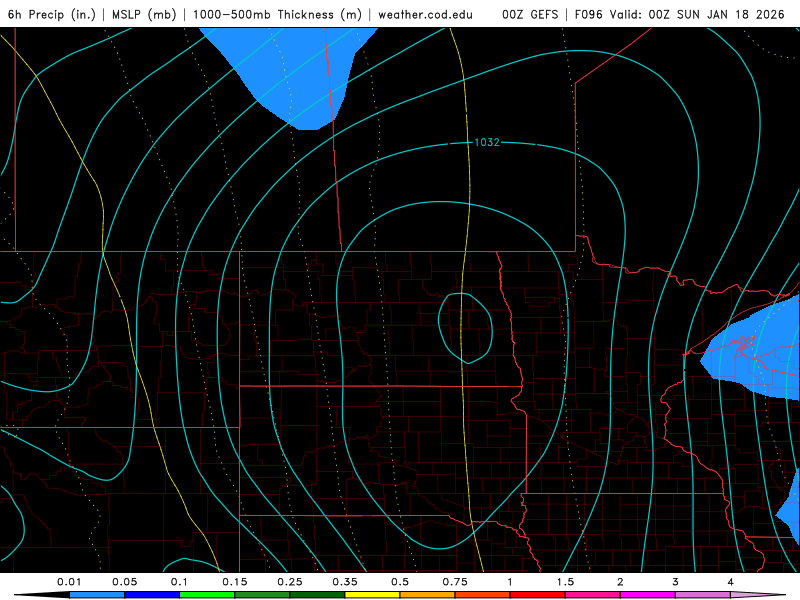
Task: Select the medium green 0.15–0.25 legend swatch
Action: click(x=262, y=595)
